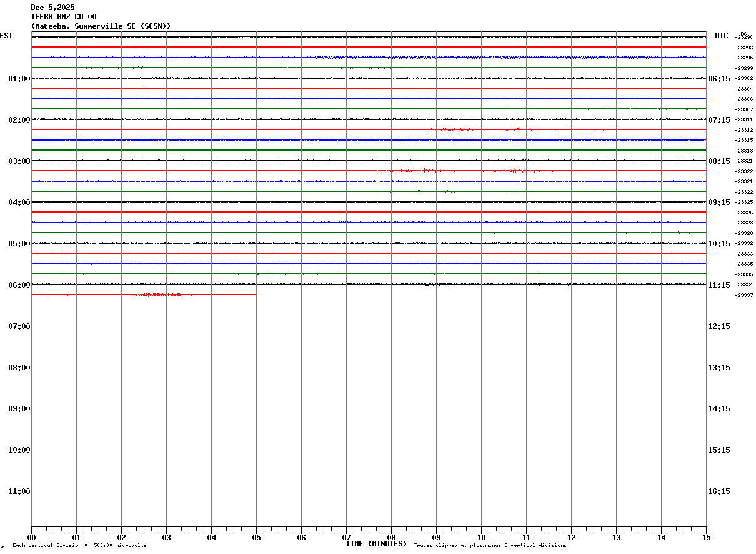Click the DC offset value '-23337'
Viewport: 756px width, 554px height.
click(744, 295)
